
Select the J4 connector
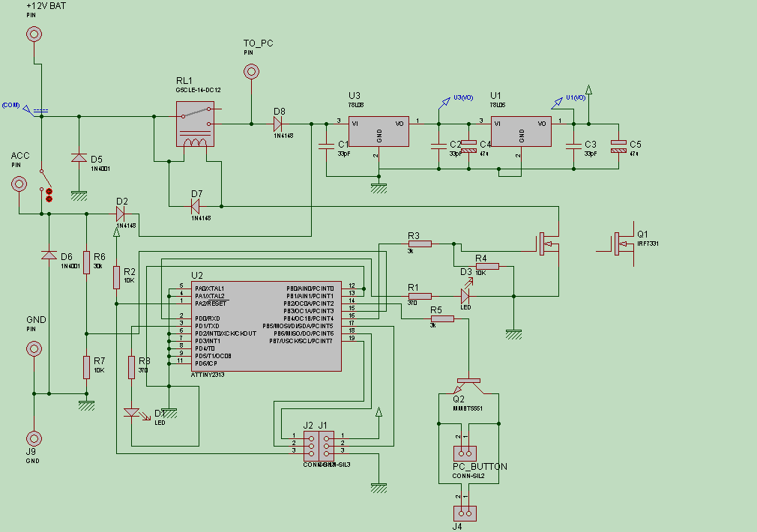click(x=465, y=513)
